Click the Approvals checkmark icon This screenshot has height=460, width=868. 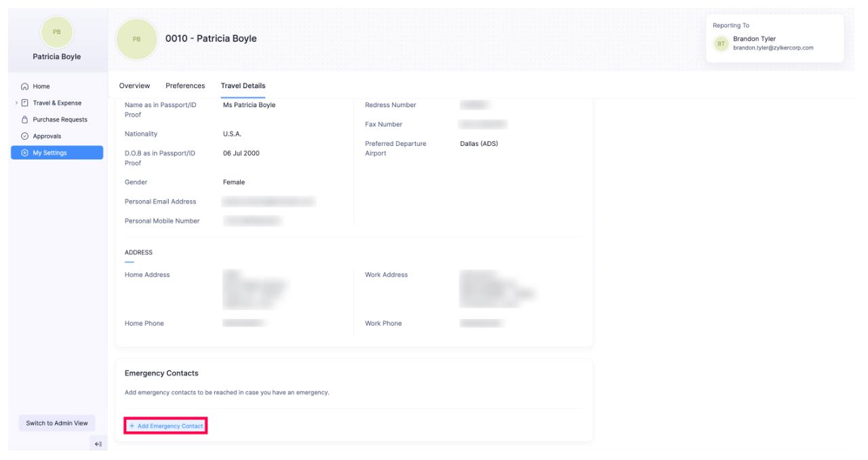pos(25,136)
